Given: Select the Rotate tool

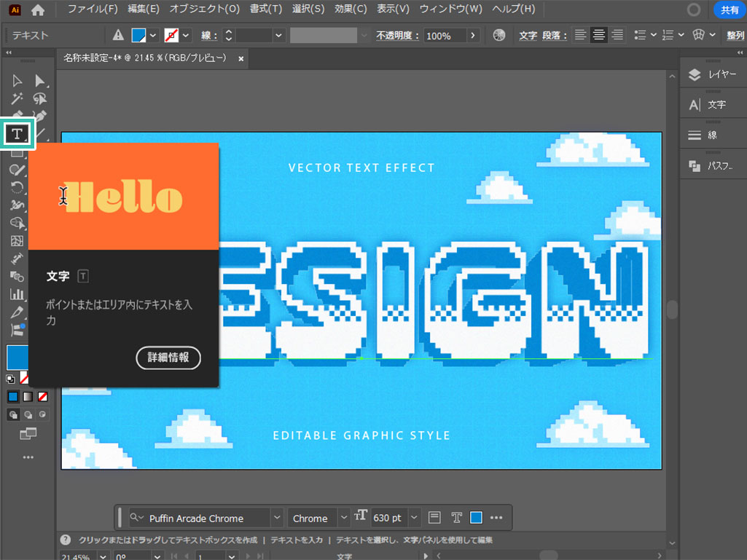Looking at the screenshot, I should point(17,187).
